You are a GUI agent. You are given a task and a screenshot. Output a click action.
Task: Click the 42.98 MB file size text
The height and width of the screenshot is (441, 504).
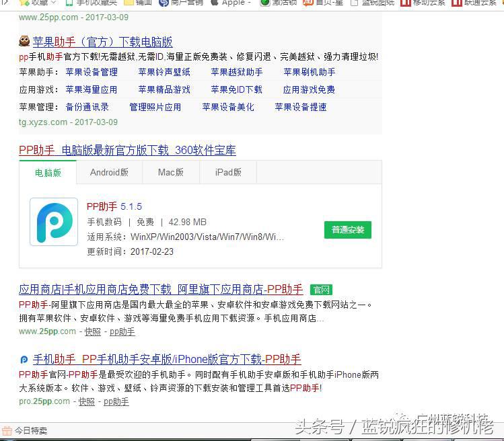(x=187, y=223)
